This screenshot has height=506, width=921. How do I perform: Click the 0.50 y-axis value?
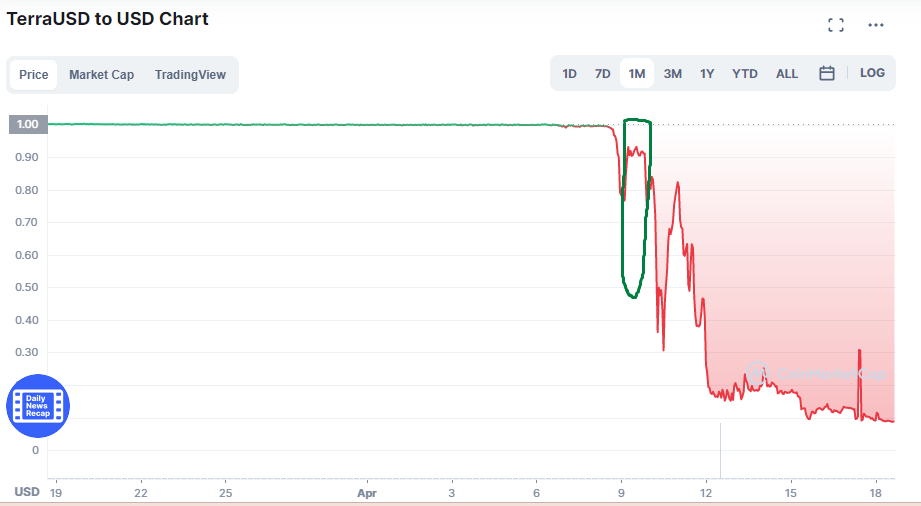tap(27, 287)
